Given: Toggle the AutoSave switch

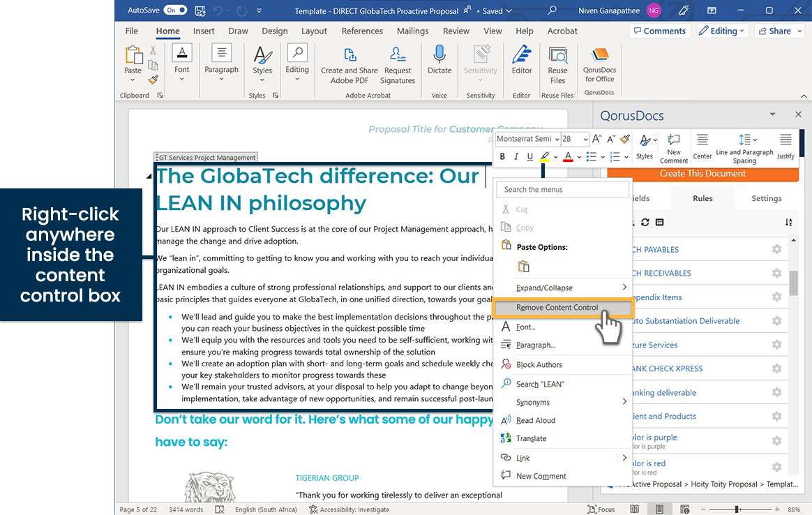Looking at the screenshot, I should click(175, 10).
